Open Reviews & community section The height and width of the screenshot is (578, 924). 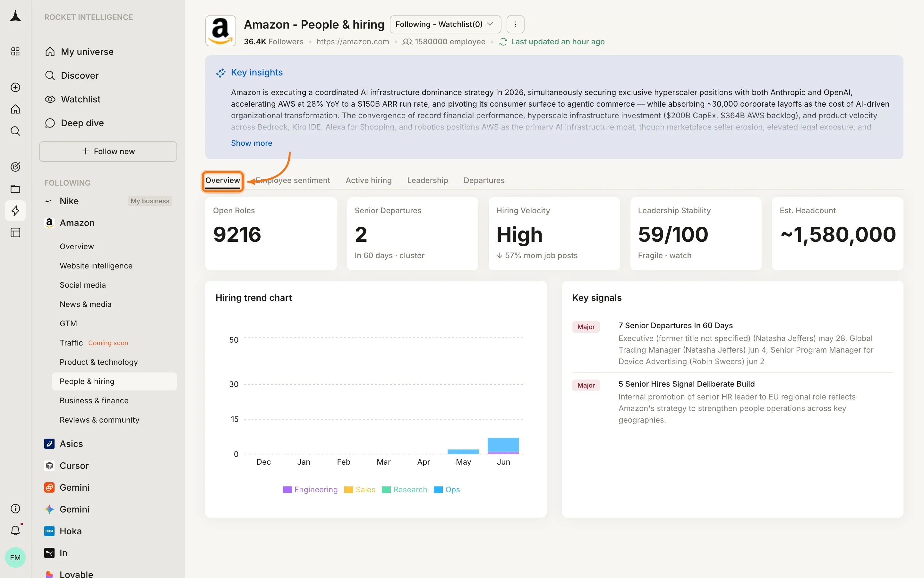[99, 420]
